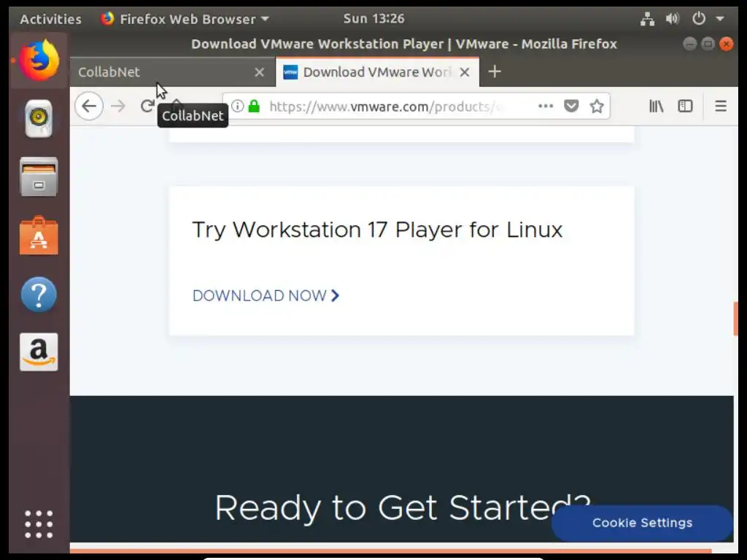This screenshot has height=560, width=747.
Task: Open the Firefox hamburger menu
Action: [x=721, y=106]
